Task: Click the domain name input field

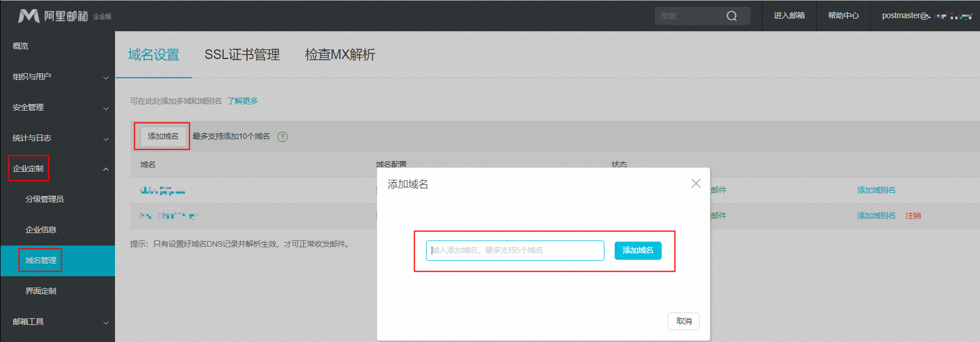Action: [x=514, y=250]
